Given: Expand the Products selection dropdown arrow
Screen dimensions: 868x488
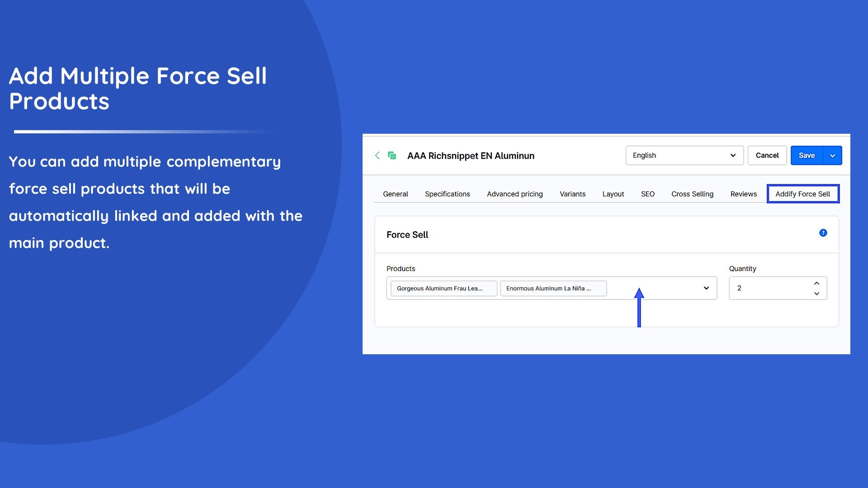Looking at the screenshot, I should (706, 288).
